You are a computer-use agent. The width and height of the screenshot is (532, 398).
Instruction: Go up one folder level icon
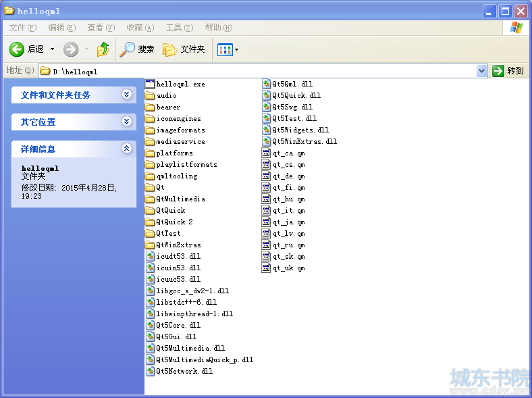pyautogui.click(x=103, y=49)
